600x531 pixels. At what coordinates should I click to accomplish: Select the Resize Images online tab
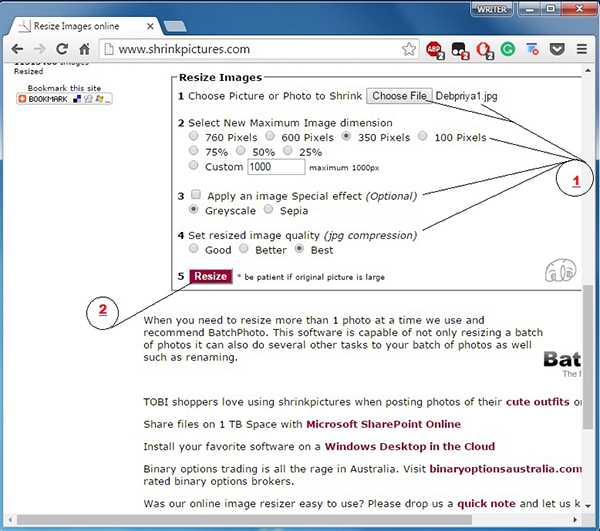[82, 26]
